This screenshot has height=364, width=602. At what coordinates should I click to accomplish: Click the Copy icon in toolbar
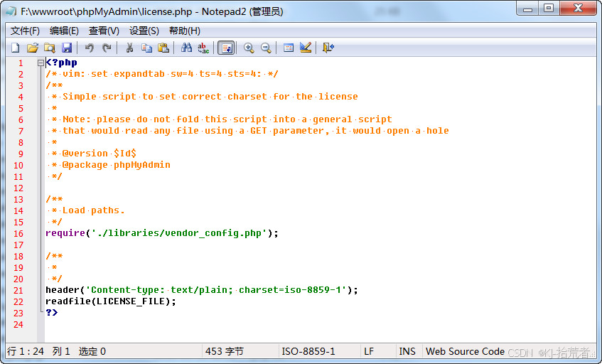pyautogui.click(x=146, y=48)
